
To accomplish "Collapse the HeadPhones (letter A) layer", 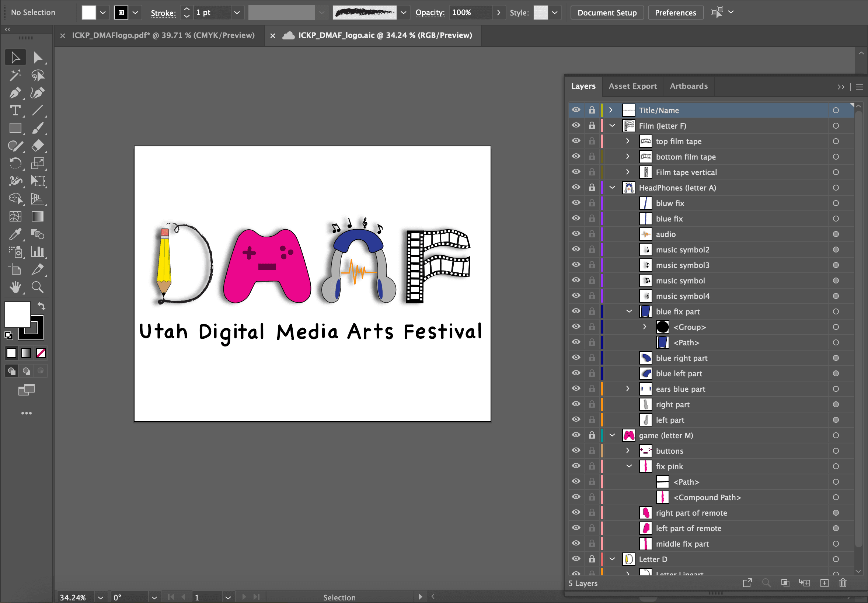I will pos(612,187).
